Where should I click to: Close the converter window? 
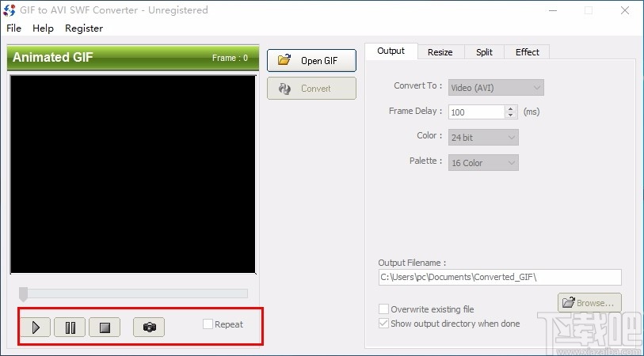625,10
